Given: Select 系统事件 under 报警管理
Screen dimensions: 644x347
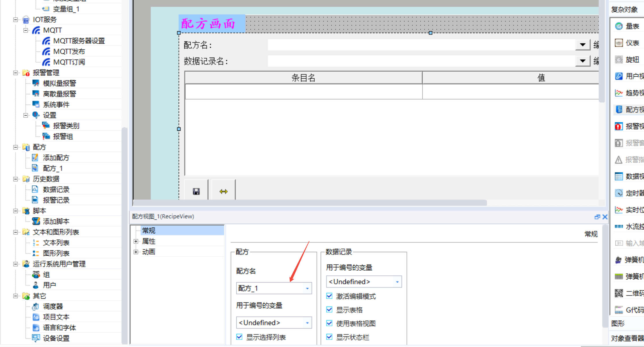Looking at the screenshot, I should pos(56,104).
